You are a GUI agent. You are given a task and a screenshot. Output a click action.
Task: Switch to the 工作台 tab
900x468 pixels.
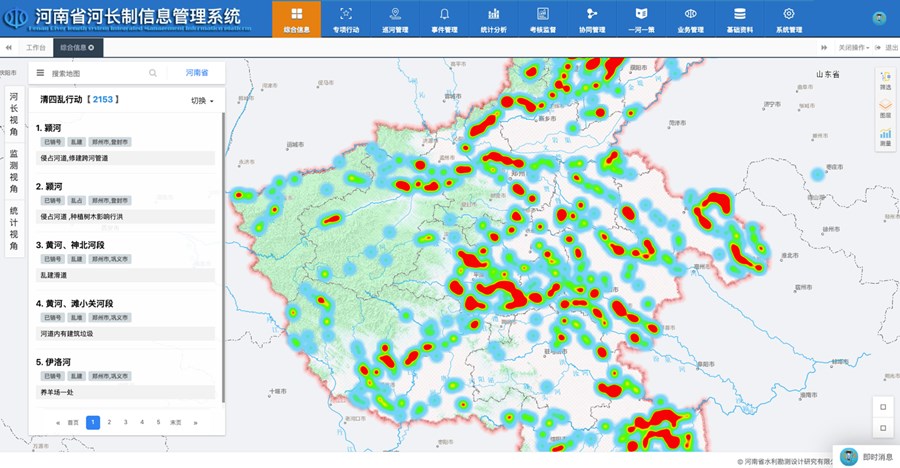pyautogui.click(x=36, y=47)
